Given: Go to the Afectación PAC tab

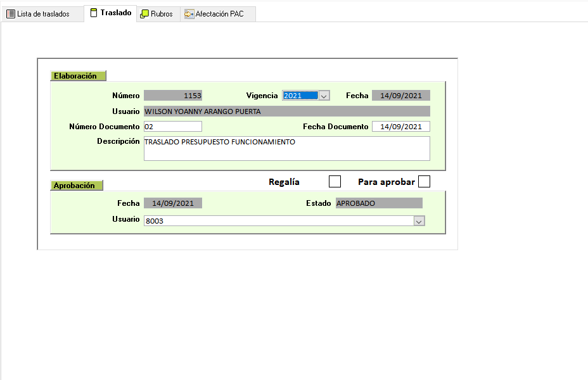Looking at the screenshot, I should click(x=219, y=14).
